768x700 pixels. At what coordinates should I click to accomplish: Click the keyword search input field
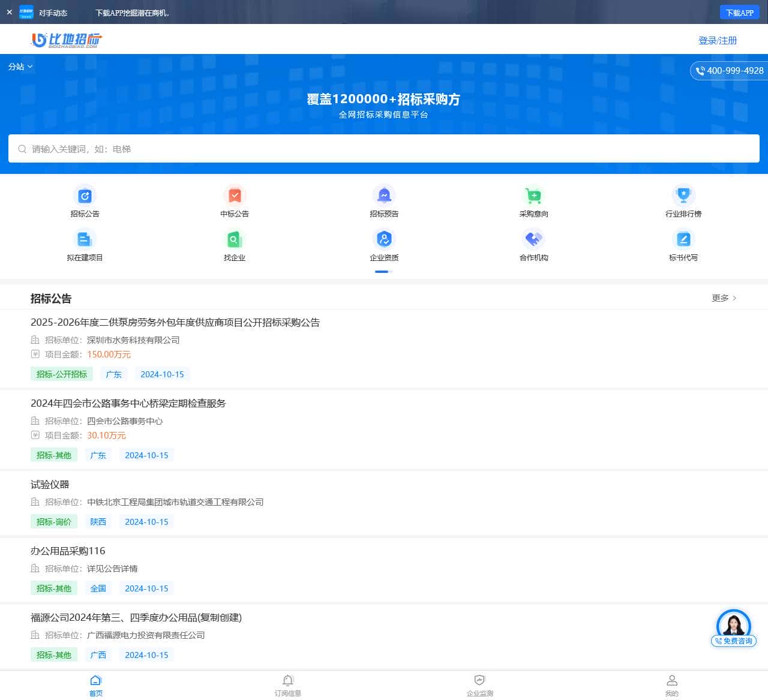pos(384,149)
